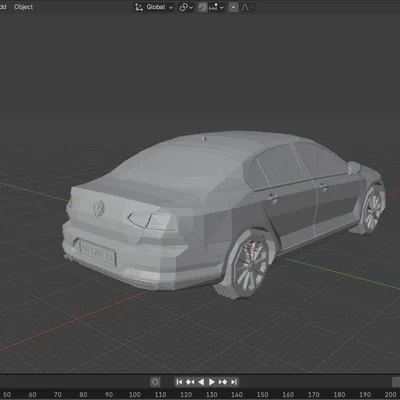This screenshot has width=400, height=400.
Task: Click frame 150 on the timeline ruler
Action: tap(263, 395)
